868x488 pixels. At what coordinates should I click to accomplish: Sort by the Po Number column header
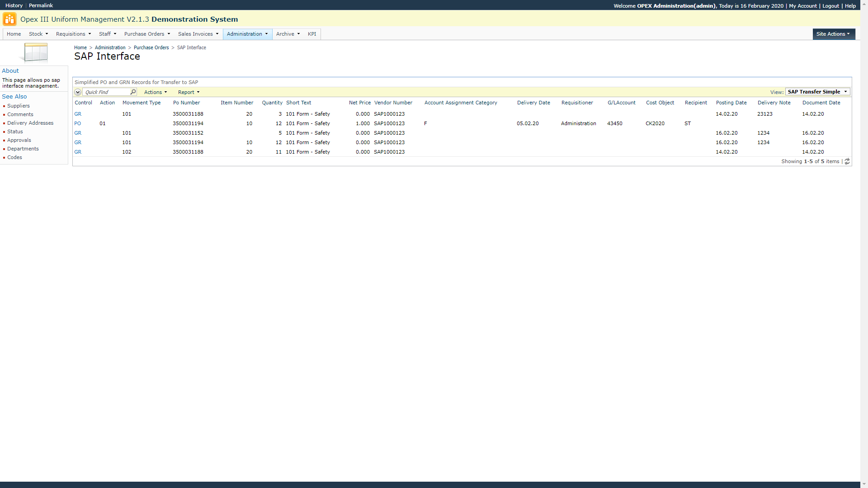click(x=186, y=103)
